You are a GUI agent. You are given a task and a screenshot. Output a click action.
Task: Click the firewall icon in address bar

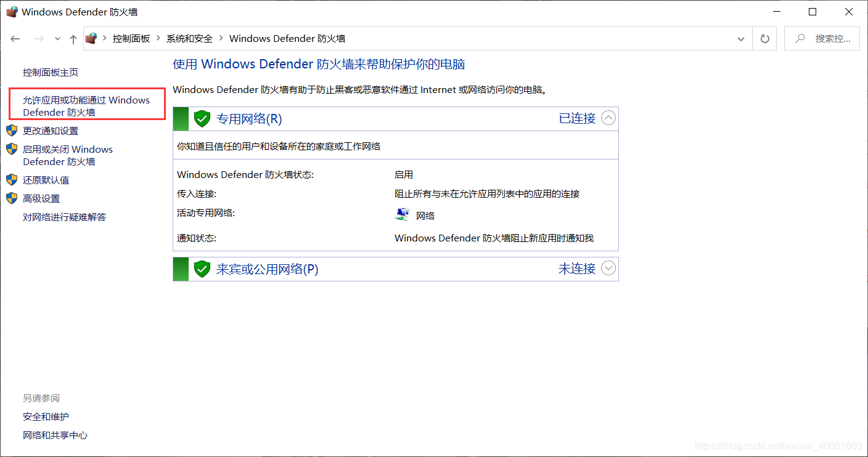click(92, 38)
